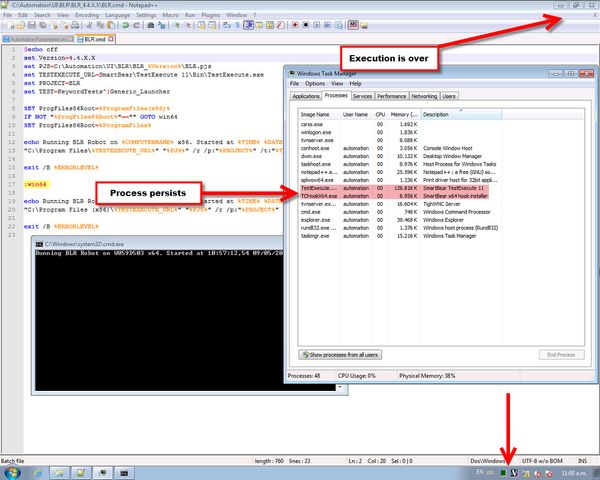
Task: Open the Encoding menu in Notepad++
Action: pos(87,16)
